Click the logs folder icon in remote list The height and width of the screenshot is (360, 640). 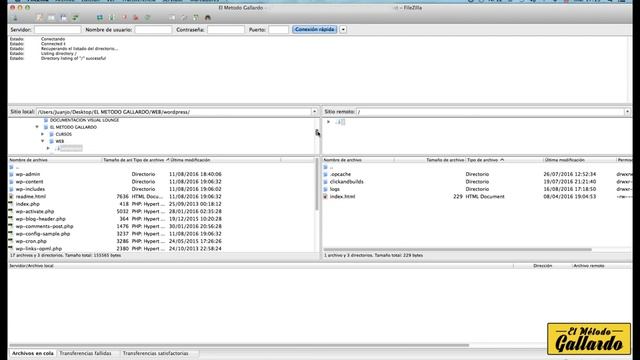(x=325, y=189)
